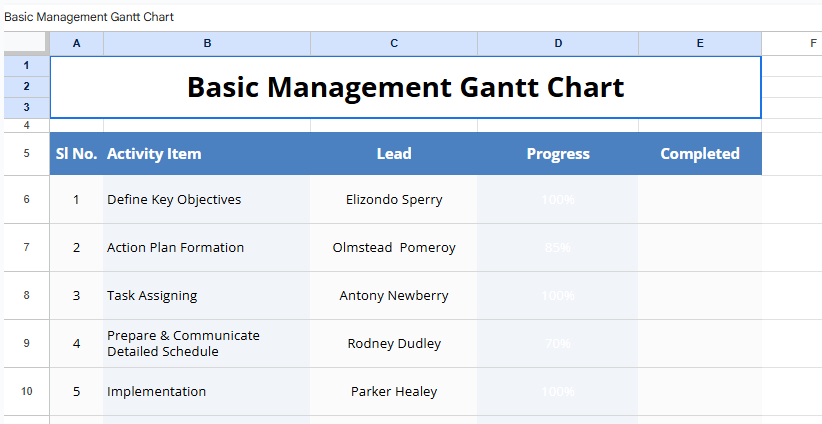Select column C header
The width and height of the screenshot is (822, 424).
(394, 43)
